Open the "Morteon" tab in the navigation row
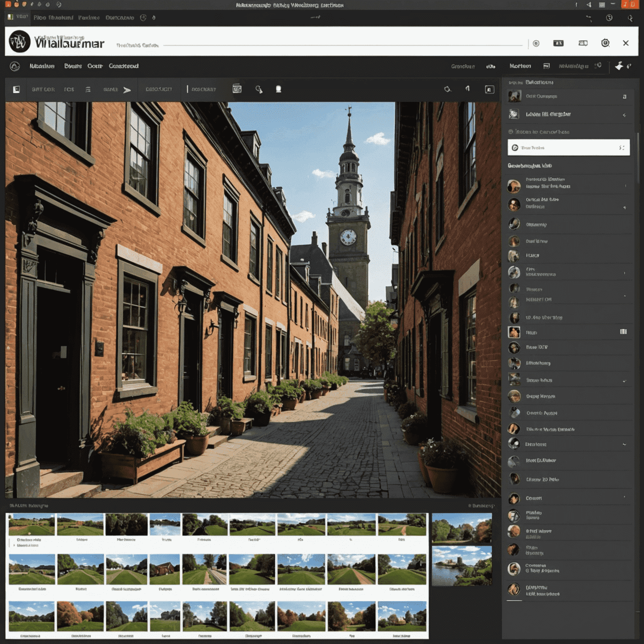The height and width of the screenshot is (644, 644). click(520, 66)
